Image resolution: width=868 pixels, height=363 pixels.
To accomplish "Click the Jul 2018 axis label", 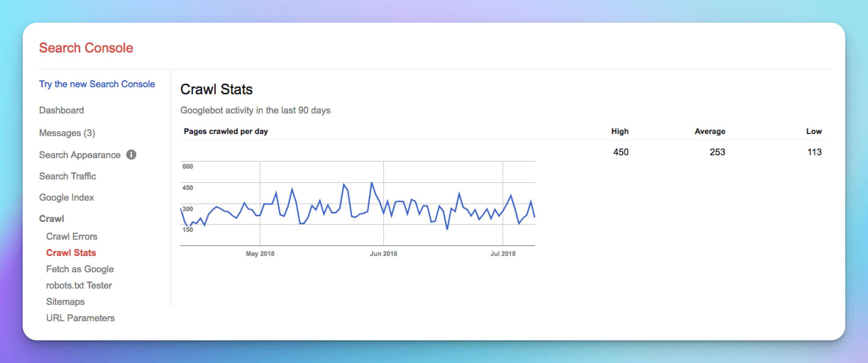I will (503, 253).
